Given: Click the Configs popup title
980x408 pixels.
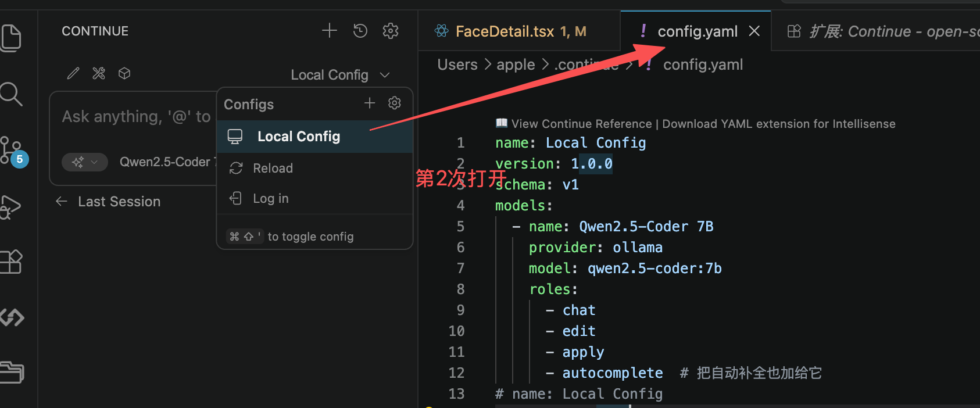Looking at the screenshot, I should [249, 105].
